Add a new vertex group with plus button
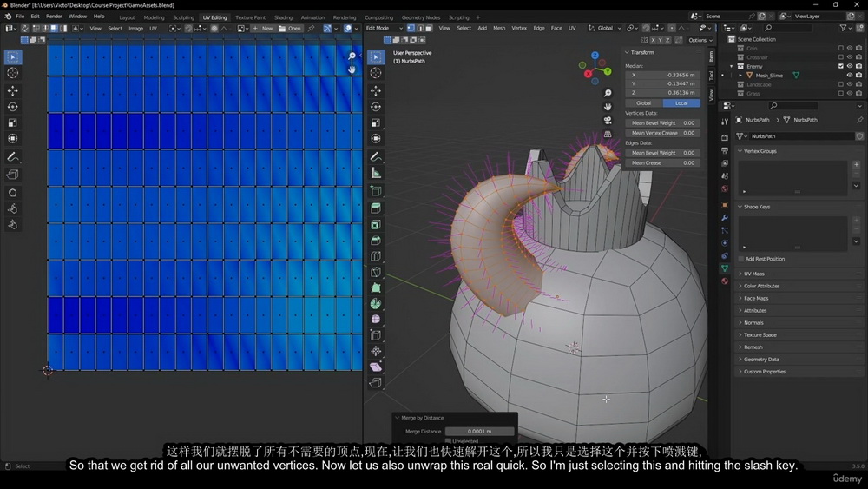 (857, 164)
